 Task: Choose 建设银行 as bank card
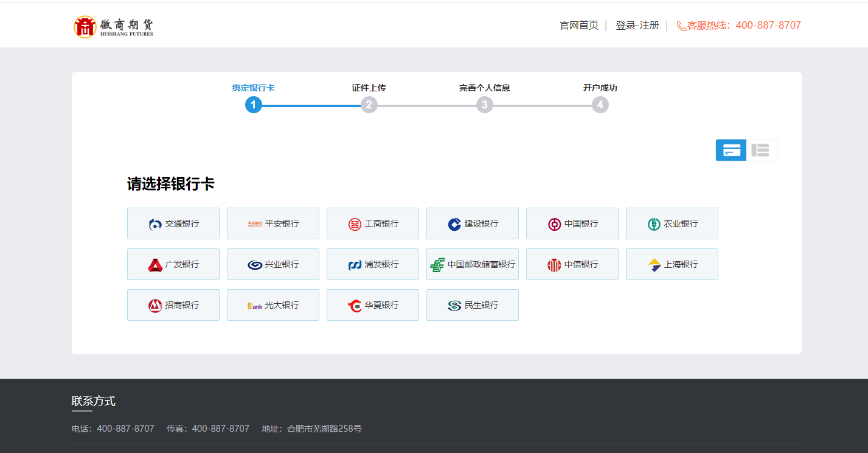[473, 223]
